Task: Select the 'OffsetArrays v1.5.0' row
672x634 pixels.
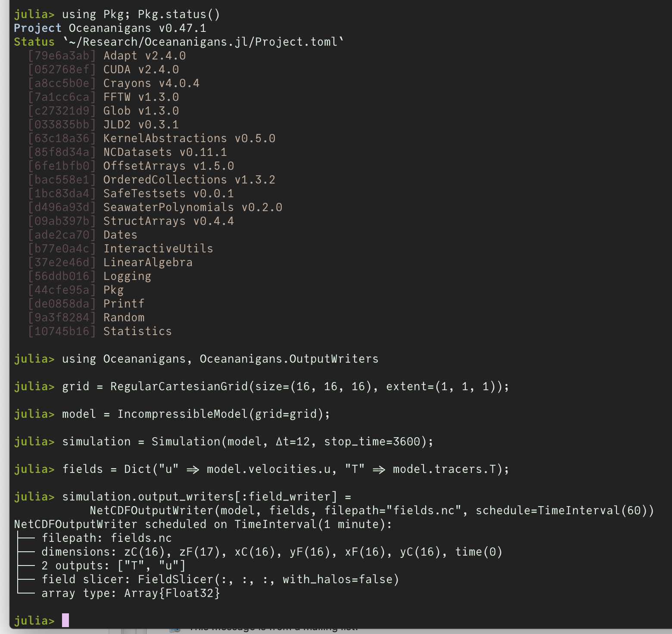Action: [x=131, y=166]
